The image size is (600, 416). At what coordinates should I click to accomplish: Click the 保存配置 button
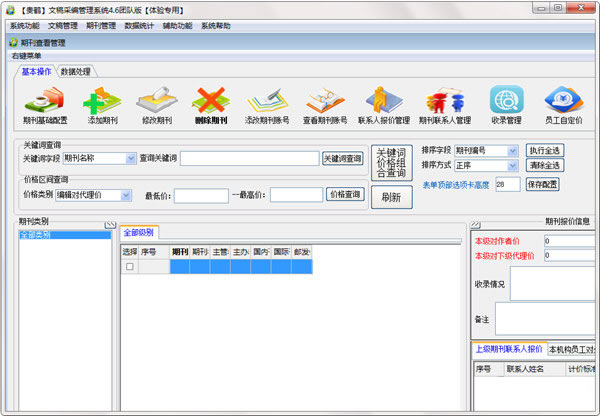pos(542,184)
